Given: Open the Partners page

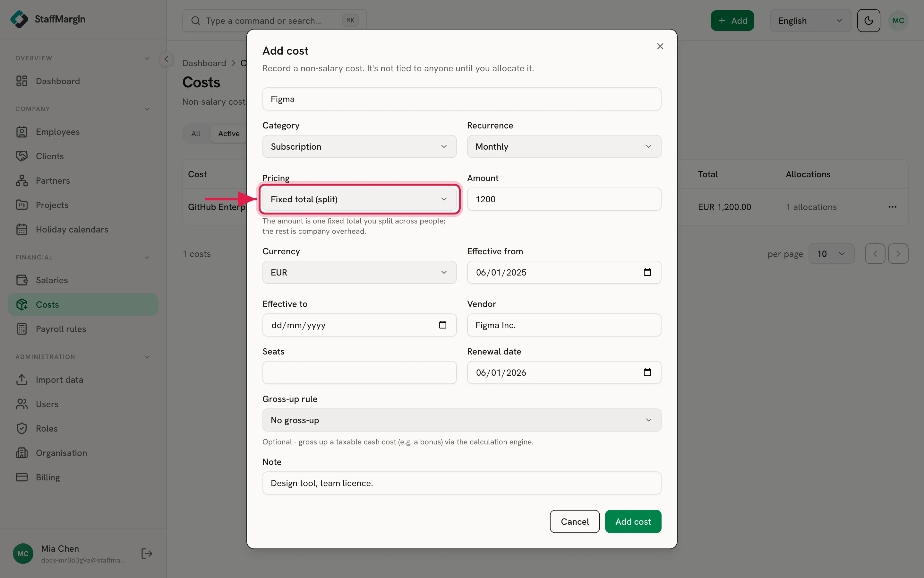Looking at the screenshot, I should click(x=83, y=181).
